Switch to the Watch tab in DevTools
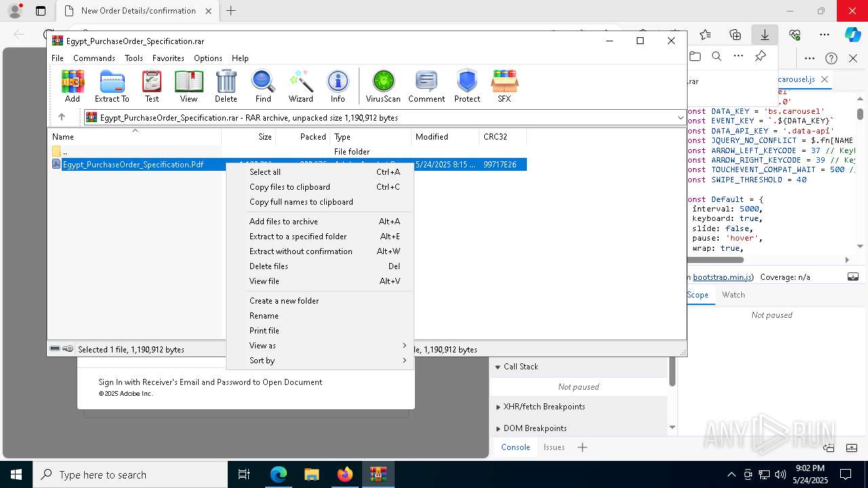 click(733, 295)
